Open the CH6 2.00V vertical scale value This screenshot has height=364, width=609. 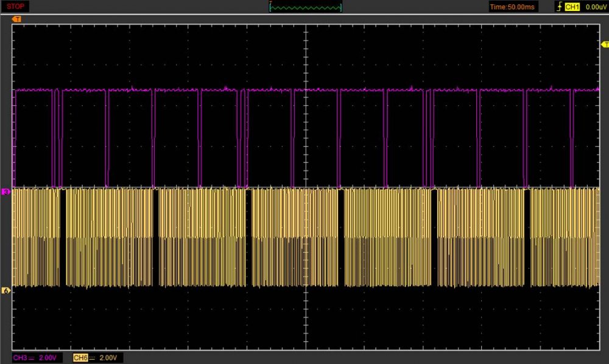107,357
